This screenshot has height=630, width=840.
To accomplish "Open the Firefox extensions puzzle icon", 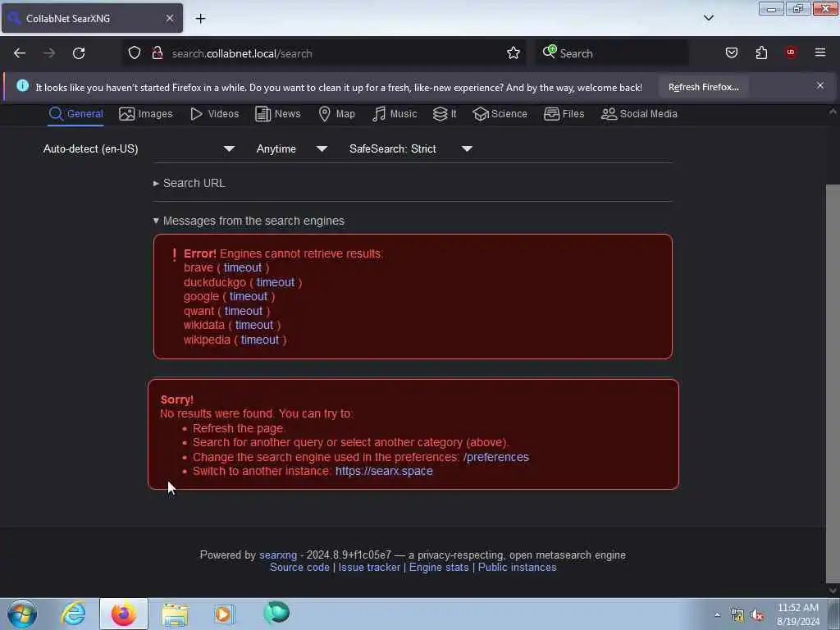I will (761, 53).
